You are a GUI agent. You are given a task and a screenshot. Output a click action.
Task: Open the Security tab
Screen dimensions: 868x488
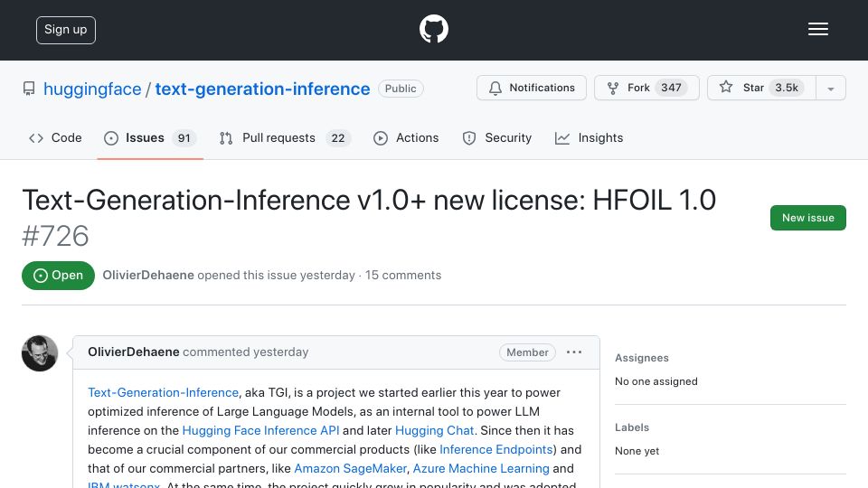497,137
